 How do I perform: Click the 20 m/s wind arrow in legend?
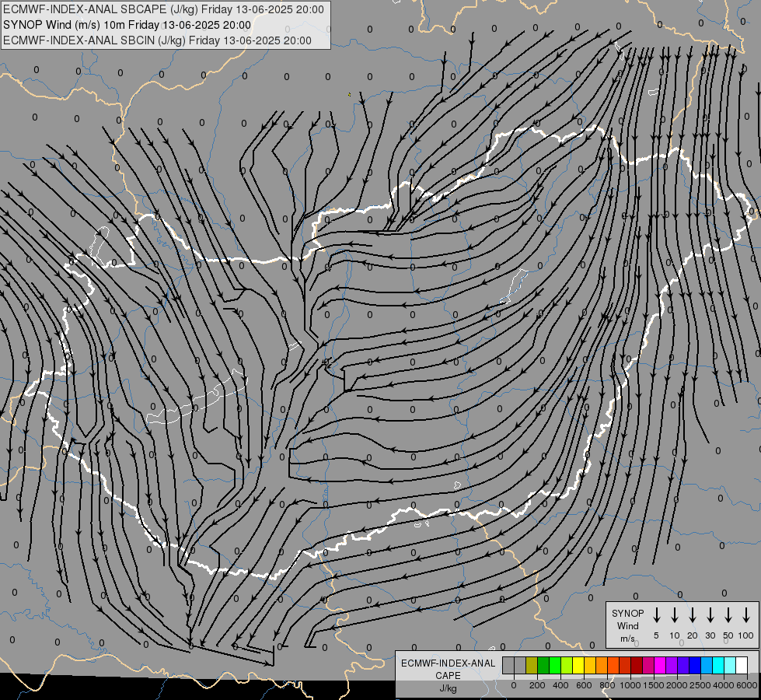tap(692, 614)
